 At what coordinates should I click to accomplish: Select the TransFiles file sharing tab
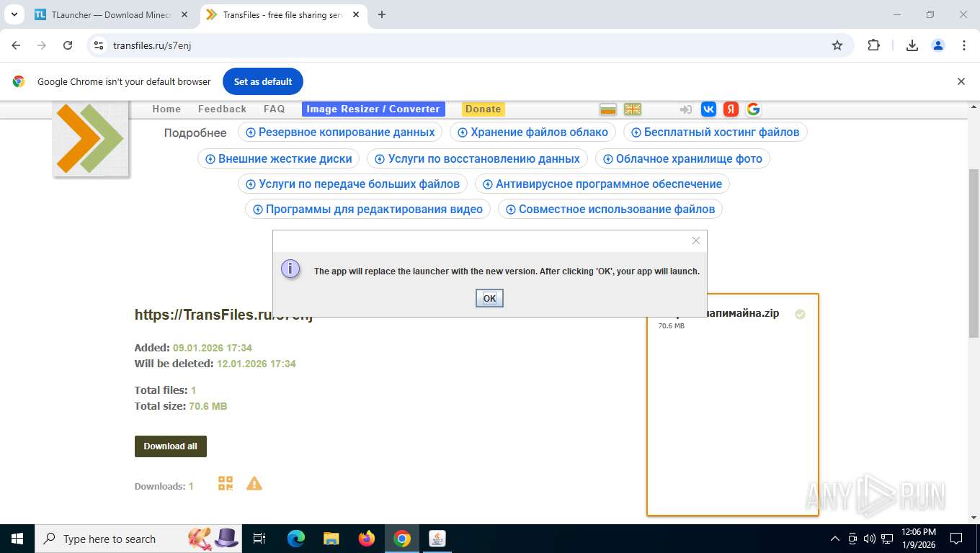tap(284, 14)
